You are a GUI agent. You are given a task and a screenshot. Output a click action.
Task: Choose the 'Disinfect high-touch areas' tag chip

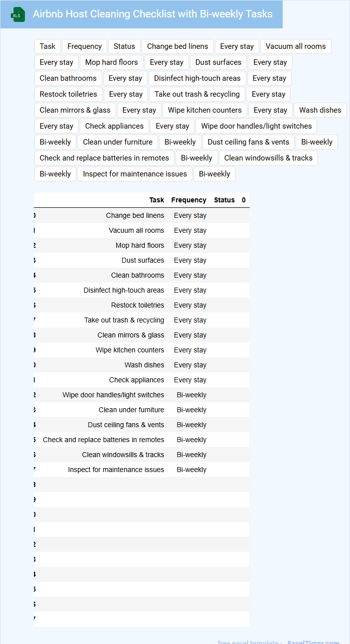click(x=197, y=78)
